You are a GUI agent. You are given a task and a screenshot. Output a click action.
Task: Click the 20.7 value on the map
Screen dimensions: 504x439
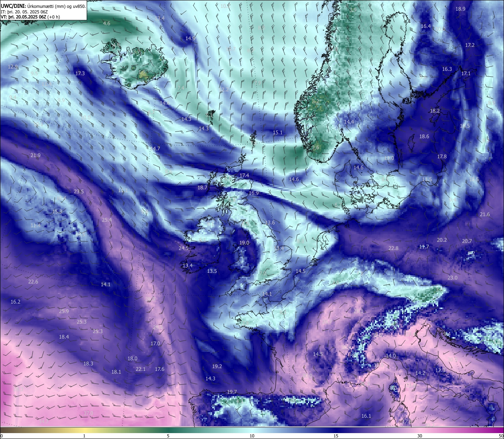(x=467, y=241)
